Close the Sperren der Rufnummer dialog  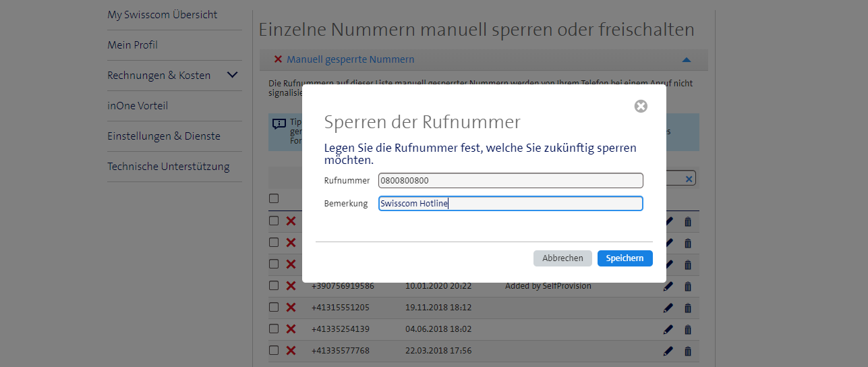(x=641, y=106)
